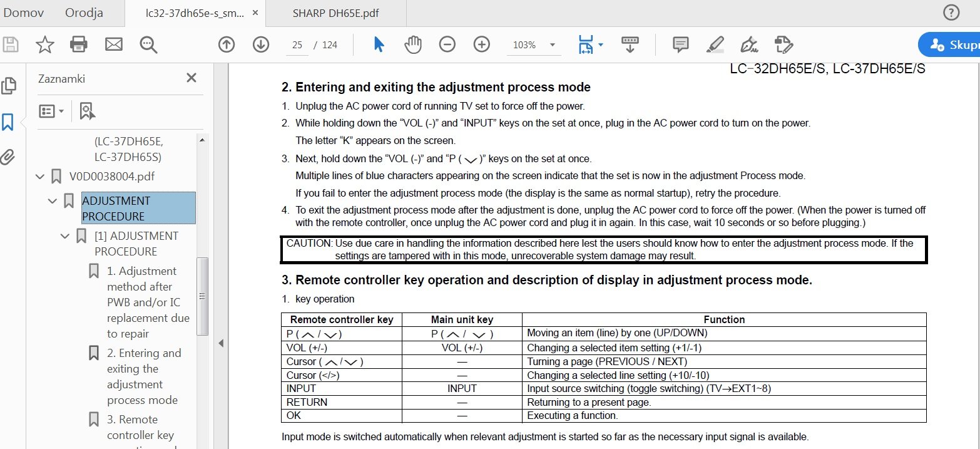980x449 pixels.
Task: Select the hand pan tool
Action: pyautogui.click(x=412, y=44)
